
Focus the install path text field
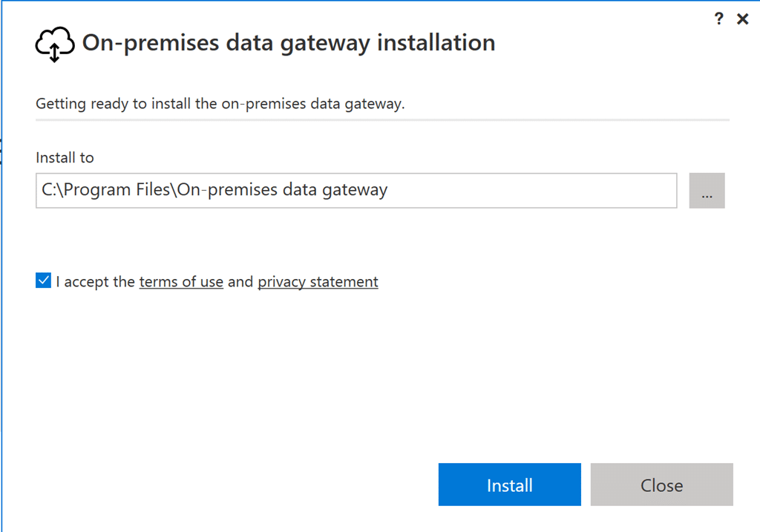click(520, 191)
